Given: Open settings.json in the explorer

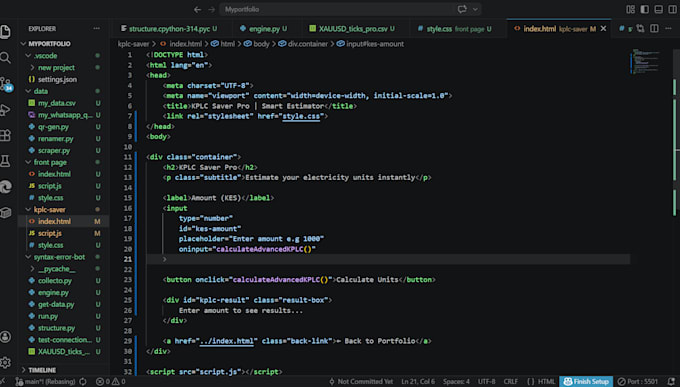Looking at the screenshot, I should click(57, 79).
